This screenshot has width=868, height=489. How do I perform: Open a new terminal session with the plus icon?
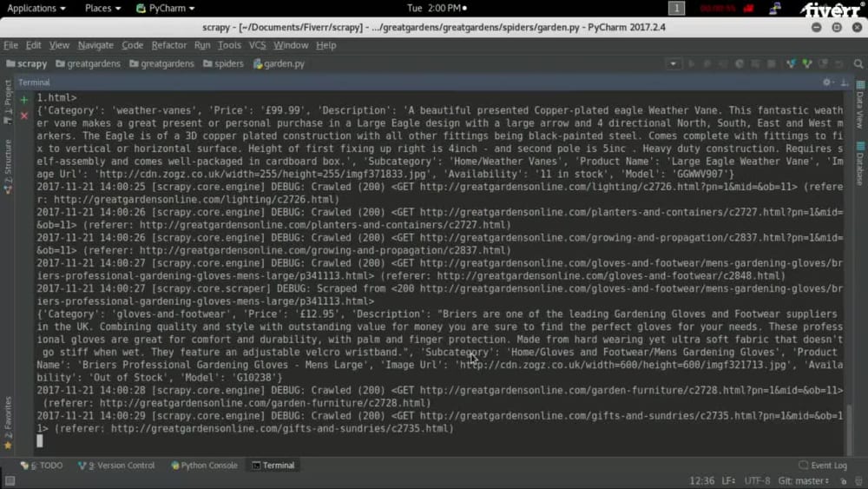[x=23, y=100]
